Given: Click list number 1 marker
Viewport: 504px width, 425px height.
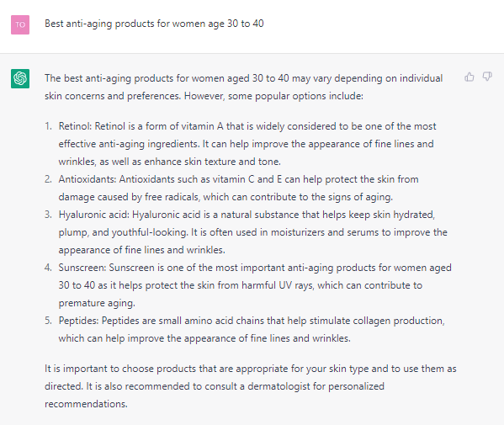Looking at the screenshot, I should coord(48,126).
